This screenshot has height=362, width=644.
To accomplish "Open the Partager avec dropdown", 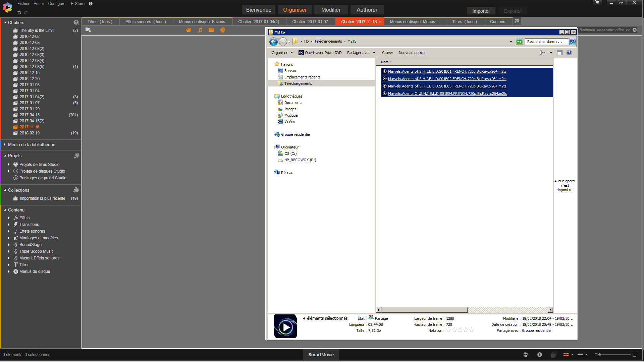I will point(361,53).
